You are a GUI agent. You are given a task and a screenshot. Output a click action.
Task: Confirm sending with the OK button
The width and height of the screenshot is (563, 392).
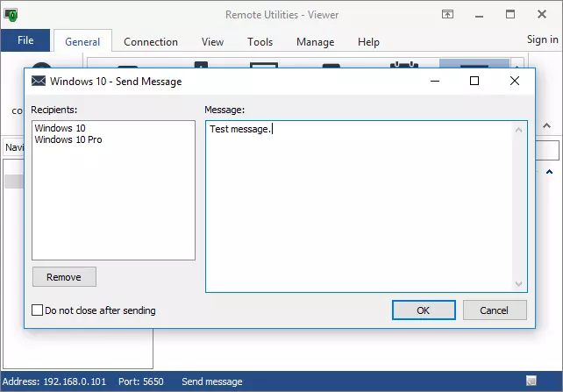tap(423, 310)
